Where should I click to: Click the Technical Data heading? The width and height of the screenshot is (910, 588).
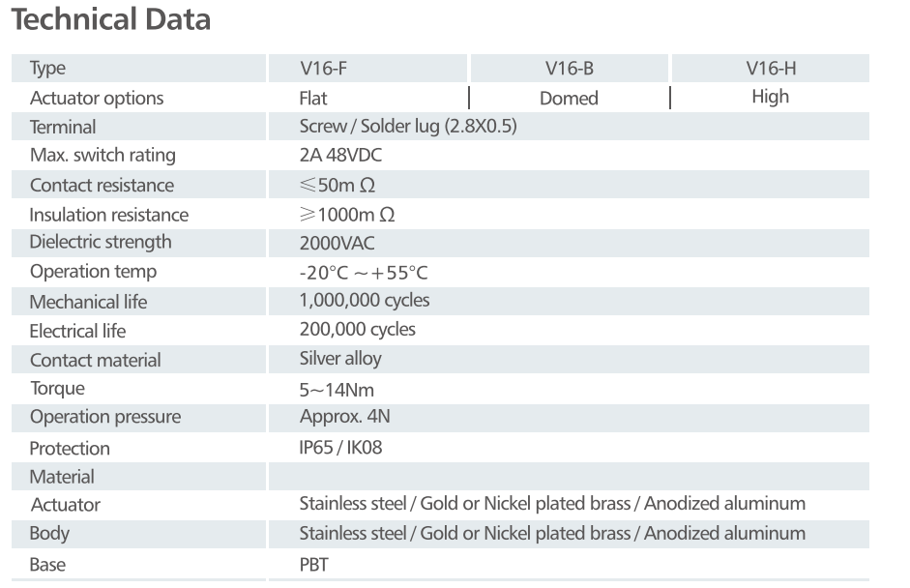[110, 19]
